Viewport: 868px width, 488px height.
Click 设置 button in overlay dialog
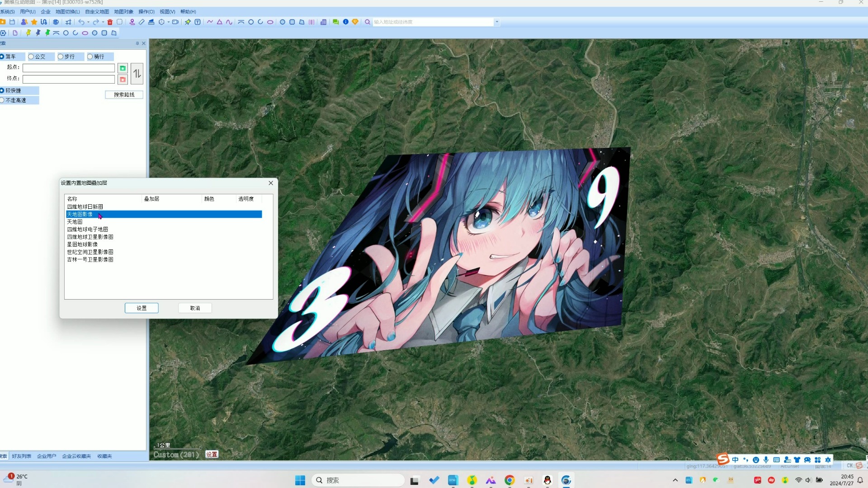click(142, 308)
